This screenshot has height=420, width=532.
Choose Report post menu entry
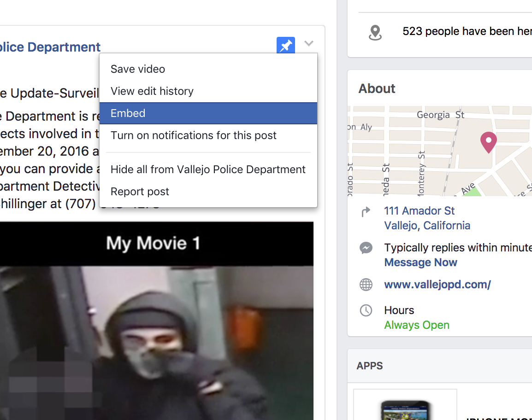point(140,192)
